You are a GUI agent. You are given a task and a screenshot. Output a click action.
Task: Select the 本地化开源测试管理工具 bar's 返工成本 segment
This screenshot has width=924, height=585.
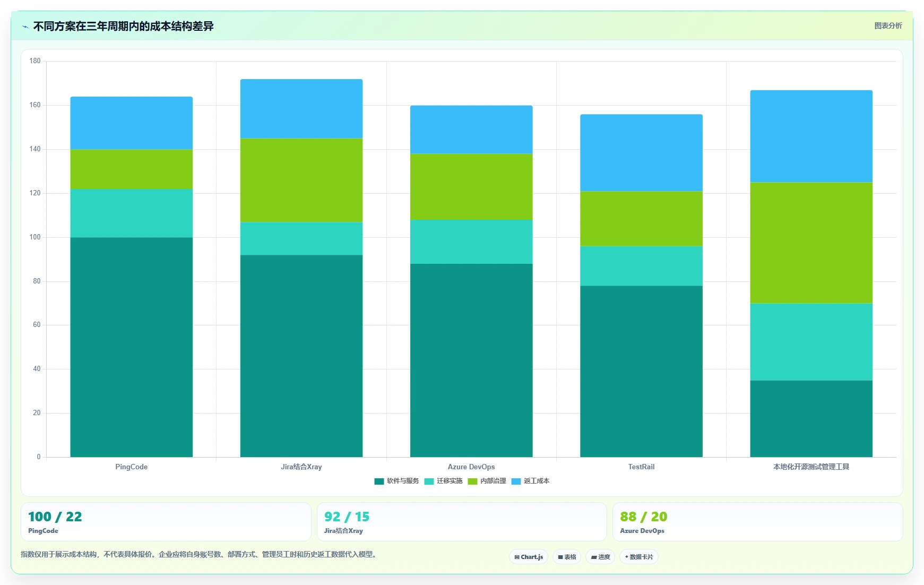click(811, 136)
